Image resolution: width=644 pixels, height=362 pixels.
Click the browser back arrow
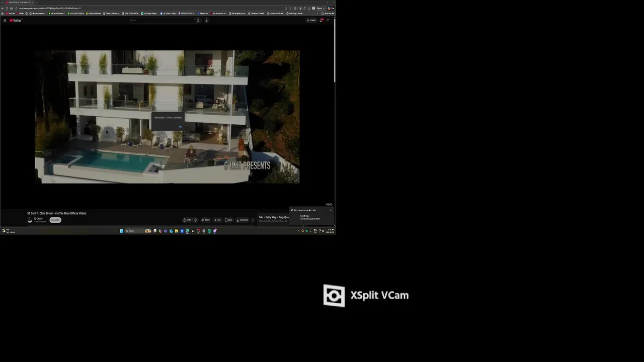pos(3,8)
